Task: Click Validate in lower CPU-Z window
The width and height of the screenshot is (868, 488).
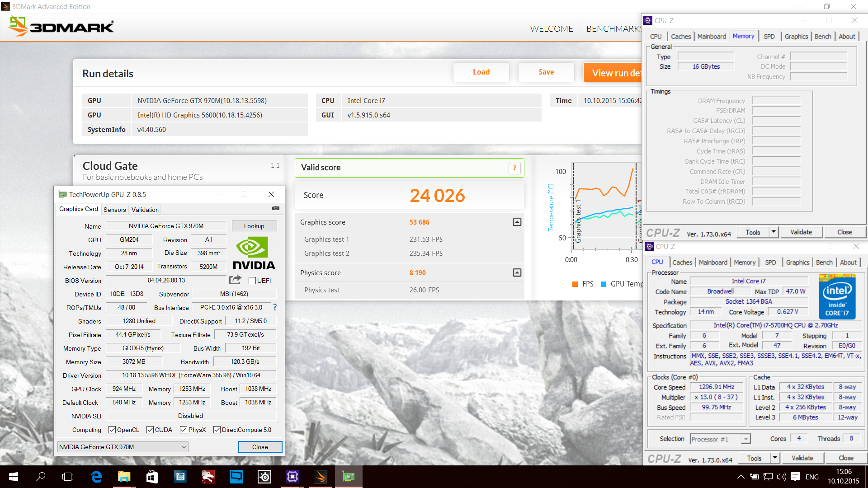Action: [x=802, y=458]
